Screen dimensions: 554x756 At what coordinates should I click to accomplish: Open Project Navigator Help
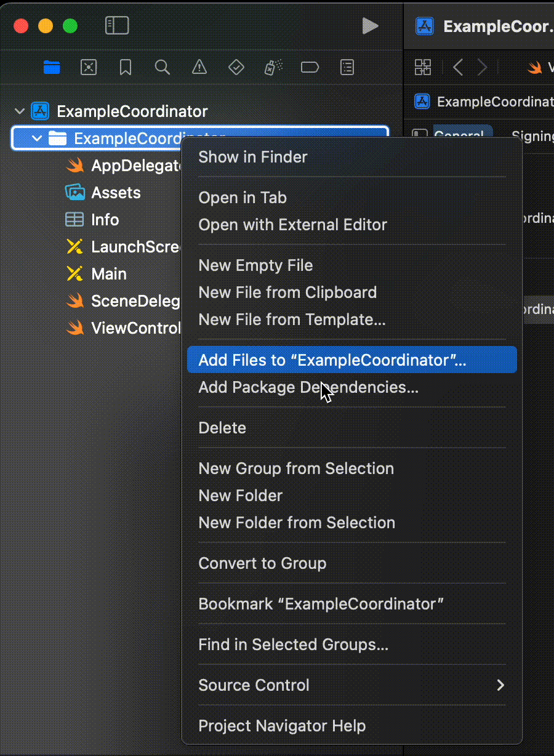click(352, 726)
